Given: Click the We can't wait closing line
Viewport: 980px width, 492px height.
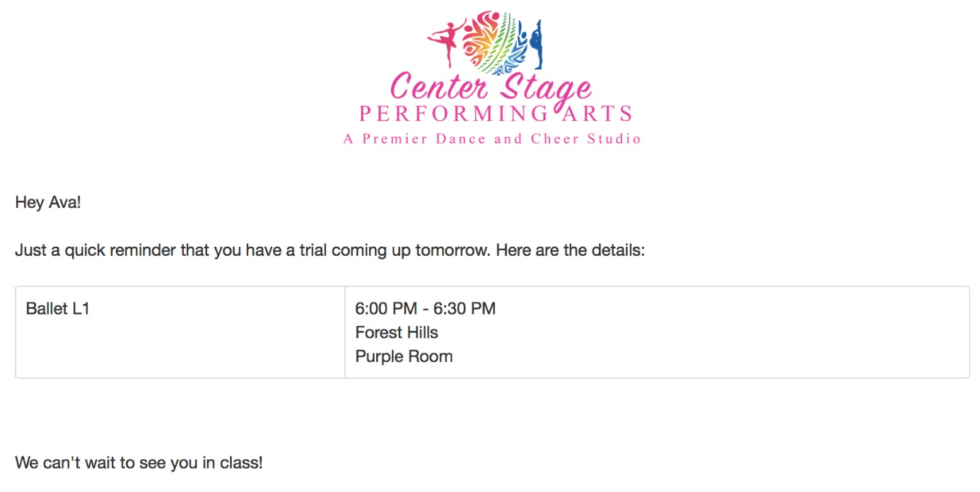Looking at the screenshot, I should [x=139, y=463].
